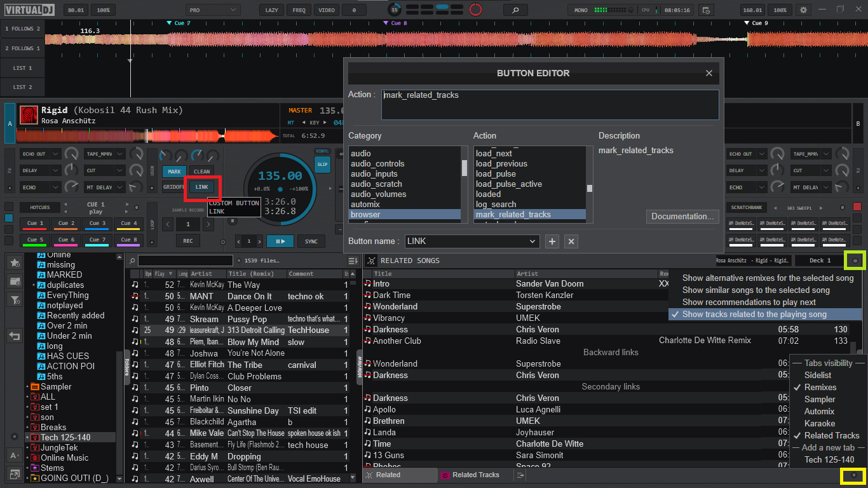Click the Related Songs network icon in the side panel header

click(371, 261)
